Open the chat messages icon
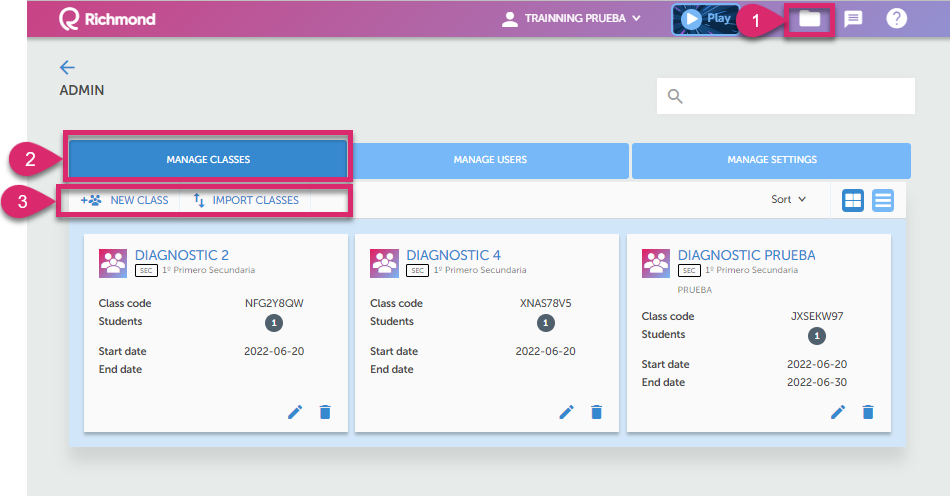The width and height of the screenshot is (950, 496). 853,19
